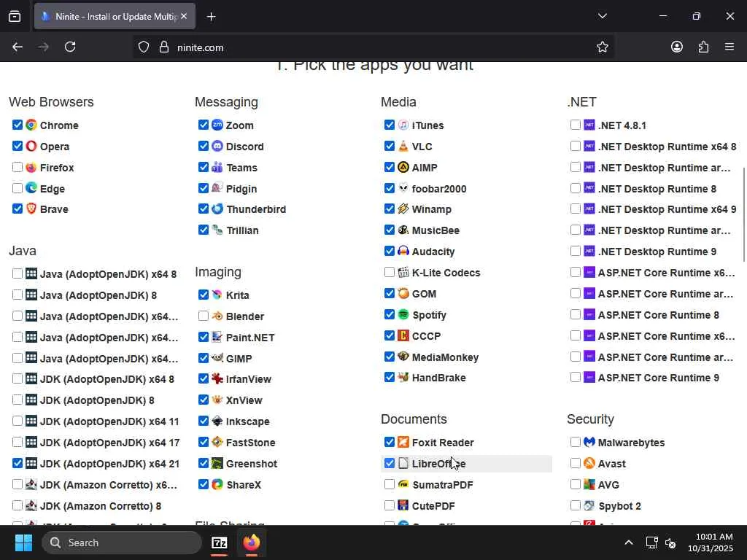Click the HandBrake label
Viewport: 747px width, 560px height.
point(438,378)
